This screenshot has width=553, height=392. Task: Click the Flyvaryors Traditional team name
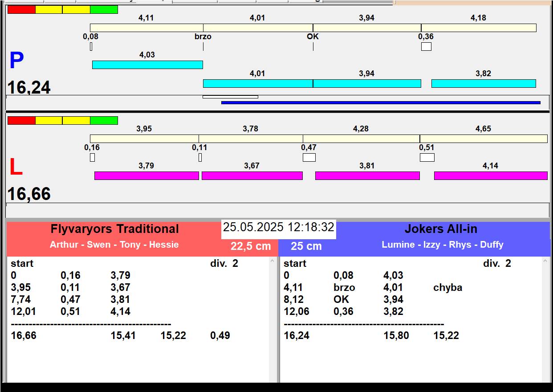tap(114, 229)
